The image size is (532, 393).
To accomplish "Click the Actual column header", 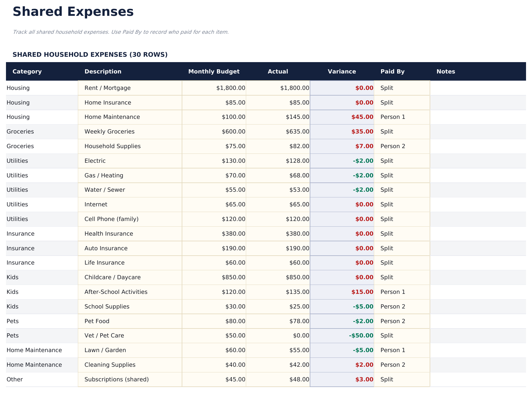I will (278, 71).
